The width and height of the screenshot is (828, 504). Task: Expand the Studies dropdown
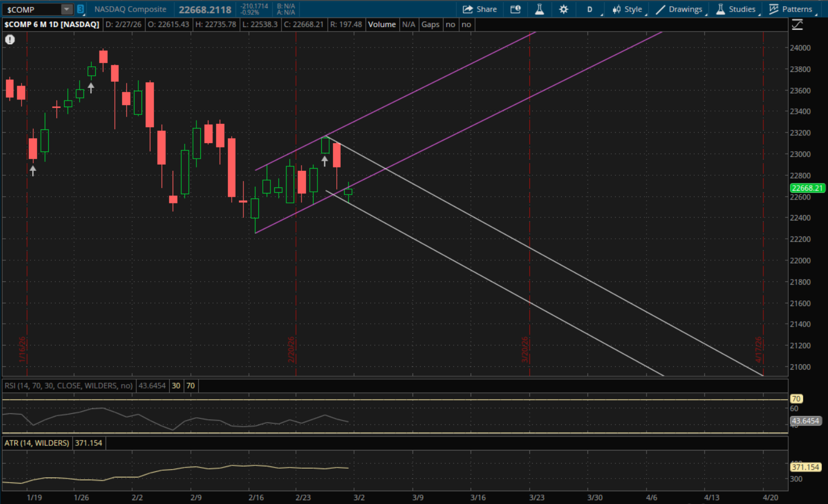point(736,9)
